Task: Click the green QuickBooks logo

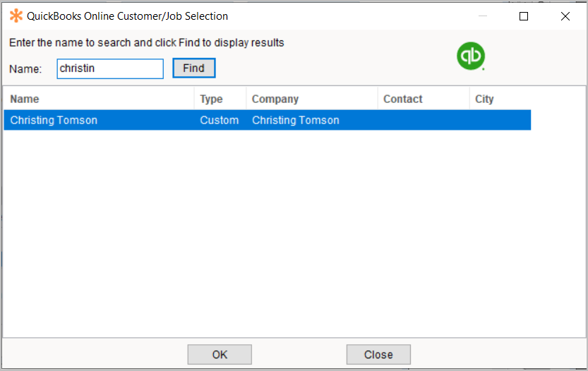Action: pos(471,56)
